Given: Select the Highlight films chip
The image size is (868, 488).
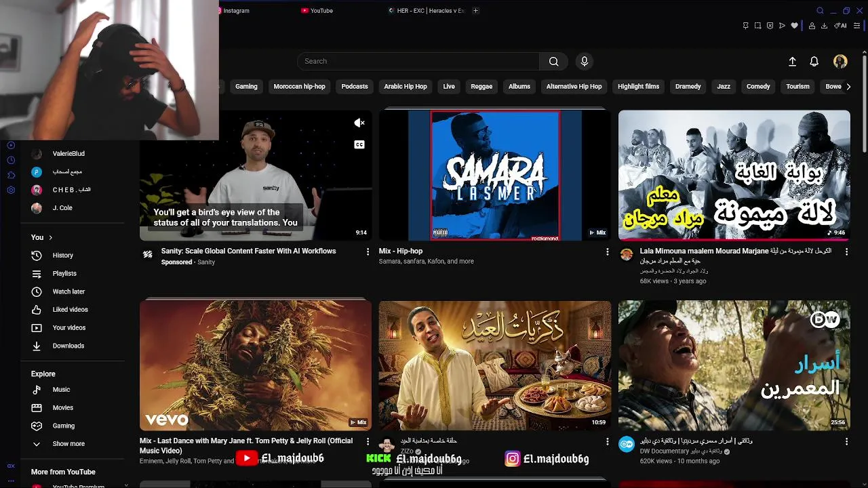Looking at the screenshot, I should tap(639, 87).
